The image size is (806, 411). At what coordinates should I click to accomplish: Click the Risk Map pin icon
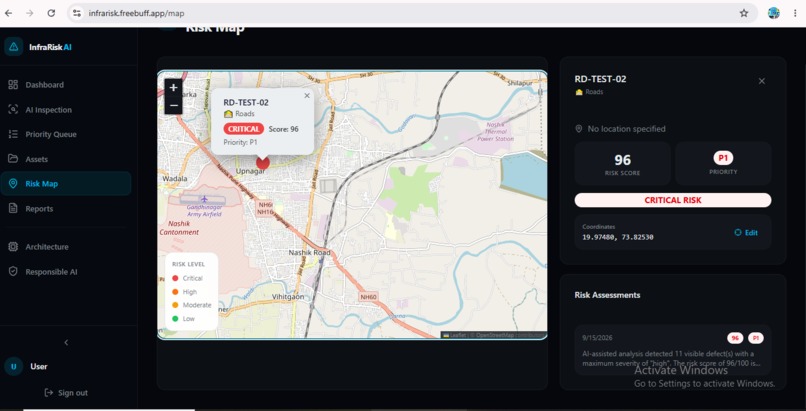(x=13, y=183)
